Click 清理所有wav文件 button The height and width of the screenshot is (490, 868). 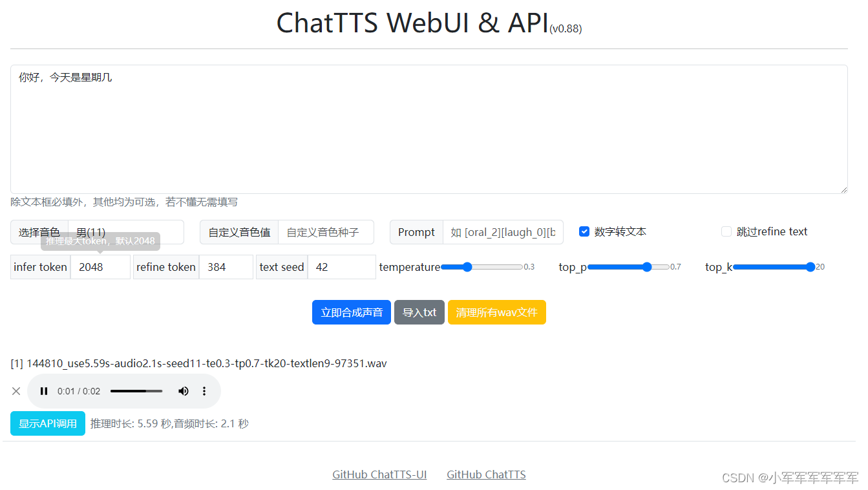coord(497,312)
